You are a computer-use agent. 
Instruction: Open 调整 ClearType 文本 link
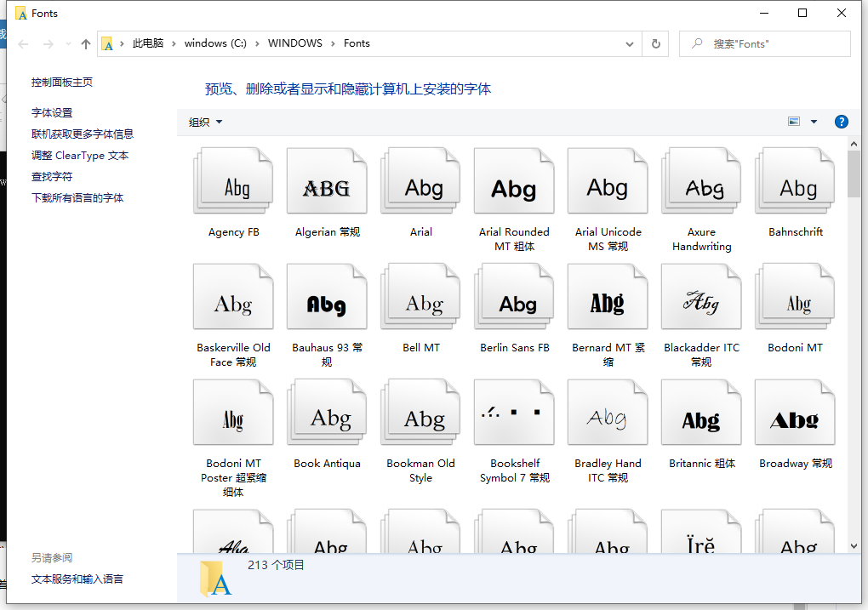click(80, 155)
